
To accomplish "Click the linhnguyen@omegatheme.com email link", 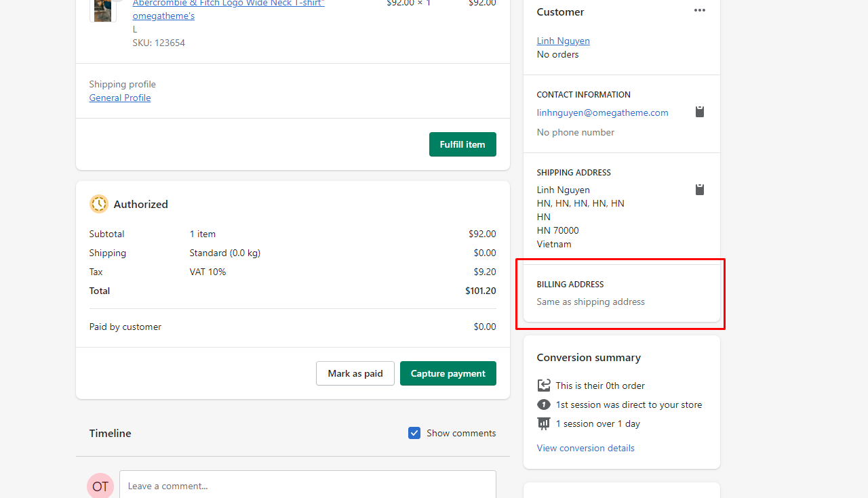I will point(602,112).
